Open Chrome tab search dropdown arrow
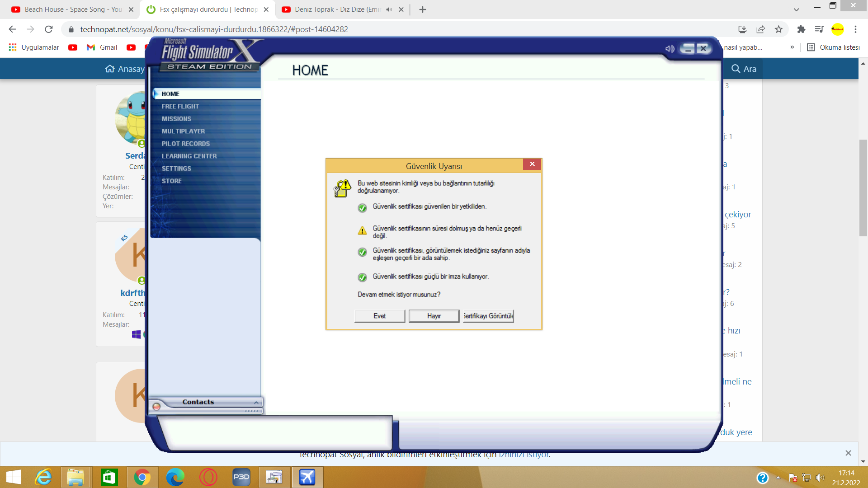Screen dimensions: 868x488 pyautogui.click(x=796, y=9)
